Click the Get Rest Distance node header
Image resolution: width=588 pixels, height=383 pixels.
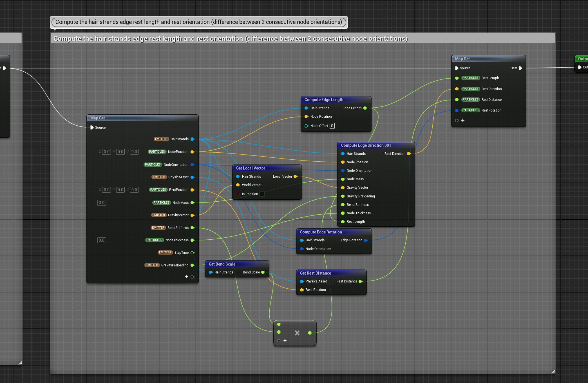click(x=315, y=273)
